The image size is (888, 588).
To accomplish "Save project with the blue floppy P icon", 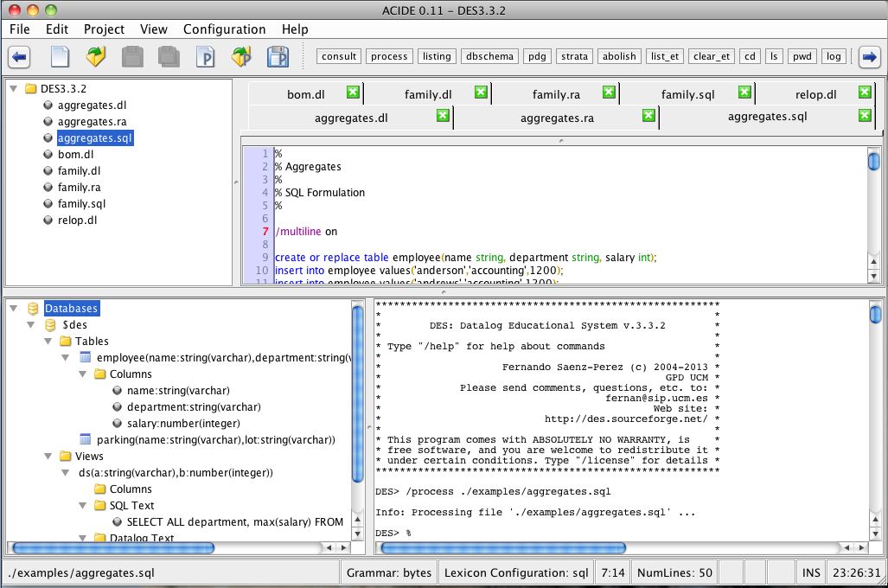I will coord(278,57).
